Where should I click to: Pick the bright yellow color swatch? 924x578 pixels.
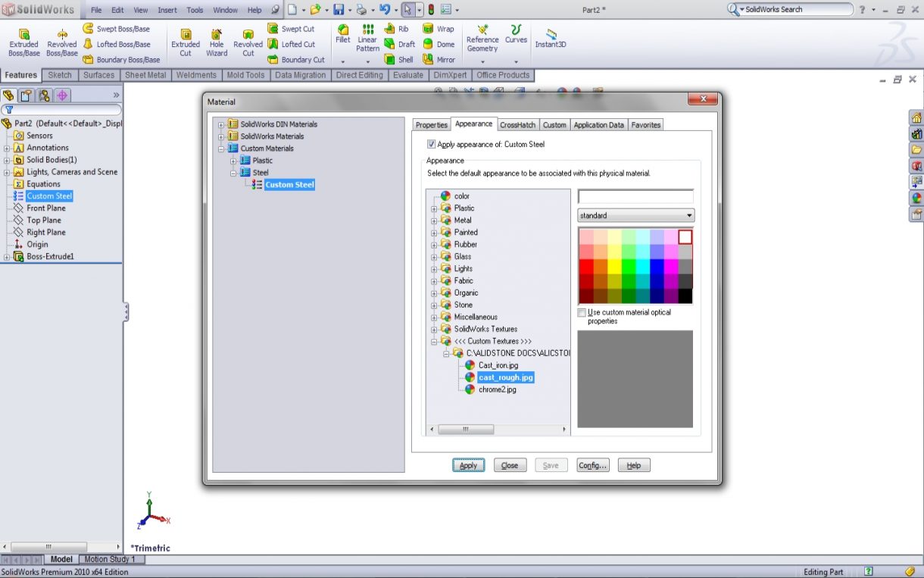(613, 266)
